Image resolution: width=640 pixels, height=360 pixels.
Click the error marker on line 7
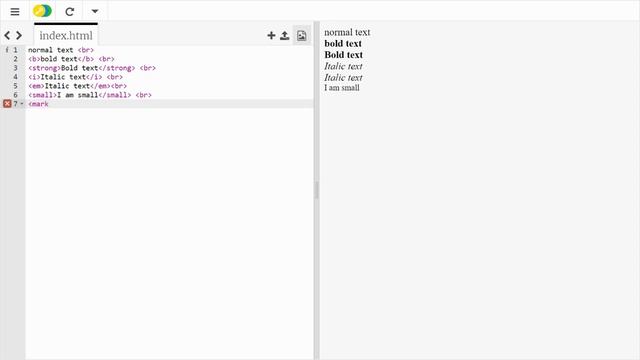point(7,104)
